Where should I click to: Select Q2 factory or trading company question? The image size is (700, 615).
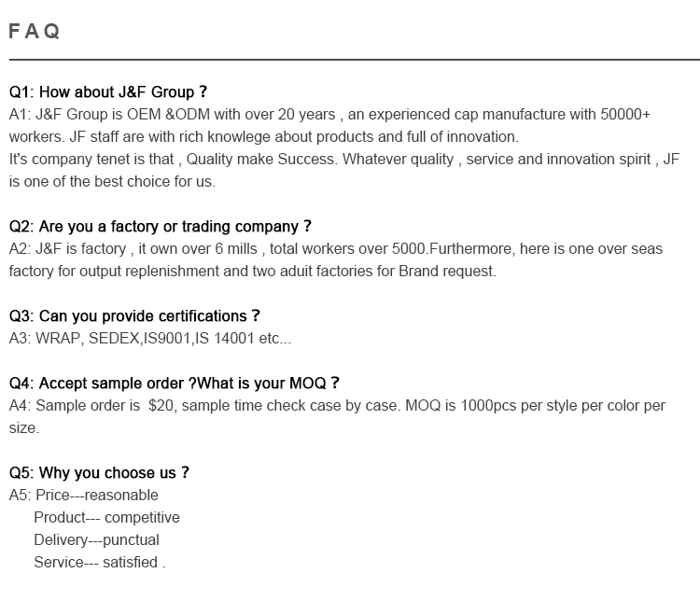click(161, 227)
